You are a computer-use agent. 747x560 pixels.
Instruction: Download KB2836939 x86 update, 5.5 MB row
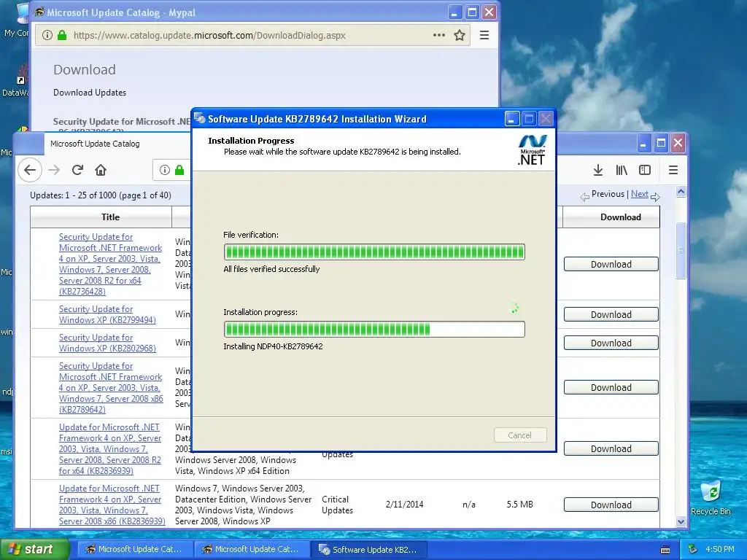coord(611,505)
